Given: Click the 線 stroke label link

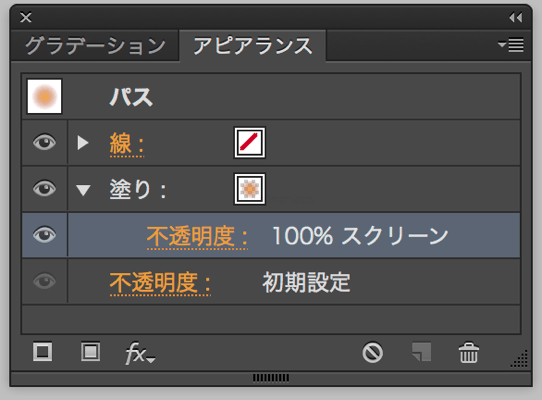Looking at the screenshot, I should 127,144.
